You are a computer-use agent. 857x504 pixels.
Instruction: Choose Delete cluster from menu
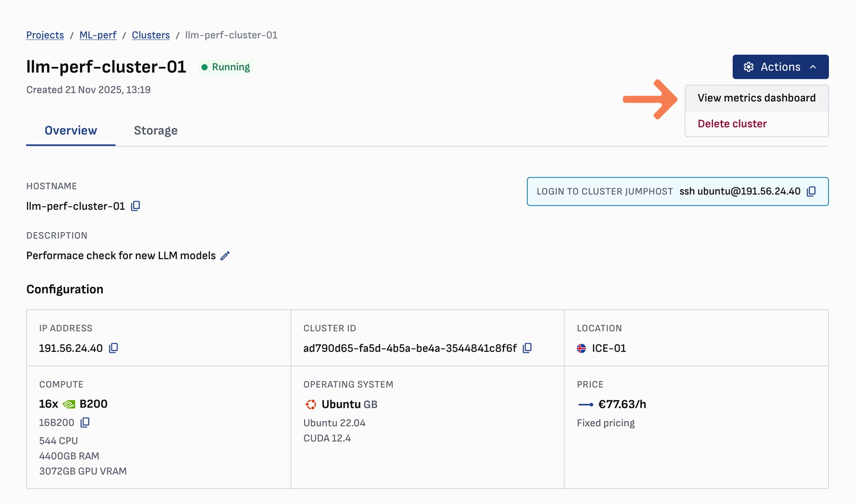[732, 124]
